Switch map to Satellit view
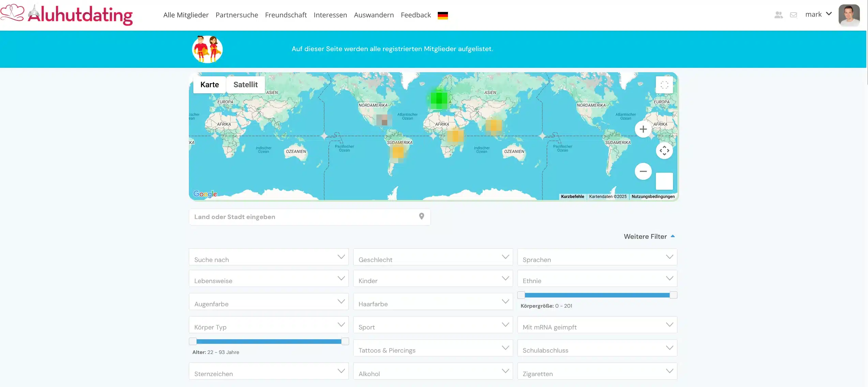 [x=245, y=85]
